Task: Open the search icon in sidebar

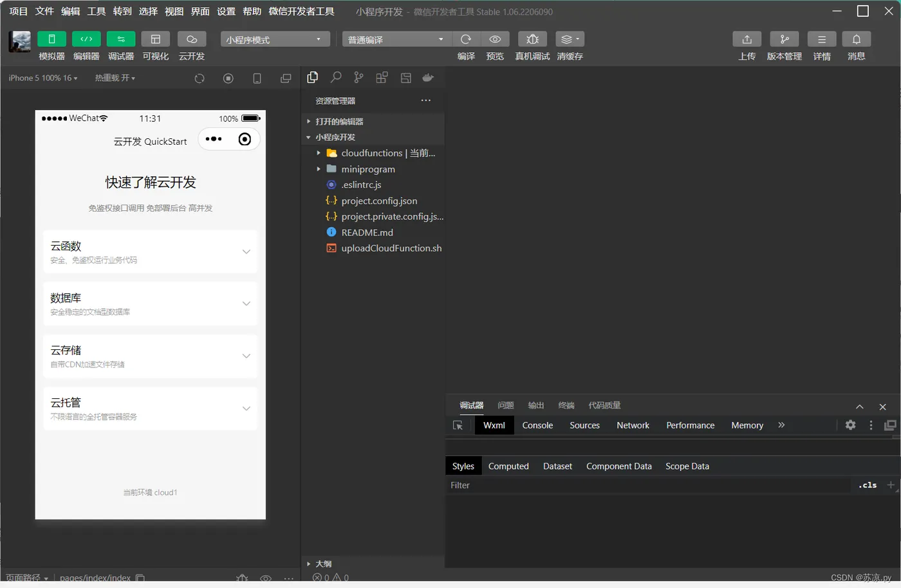Action: [336, 78]
